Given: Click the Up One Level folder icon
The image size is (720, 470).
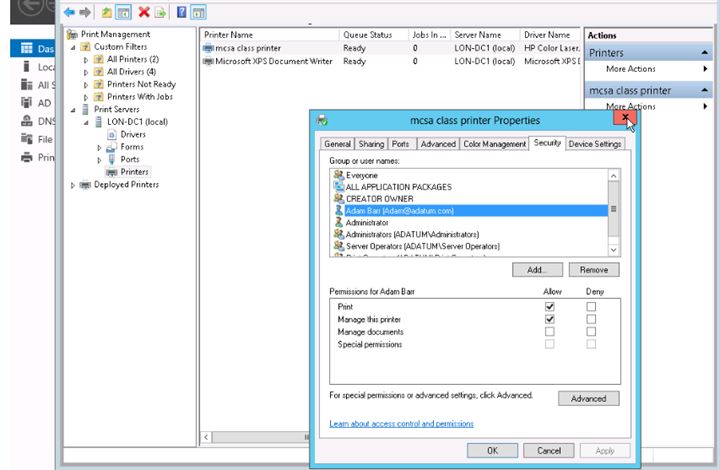Looking at the screenshot, I should tap(106, 12).
